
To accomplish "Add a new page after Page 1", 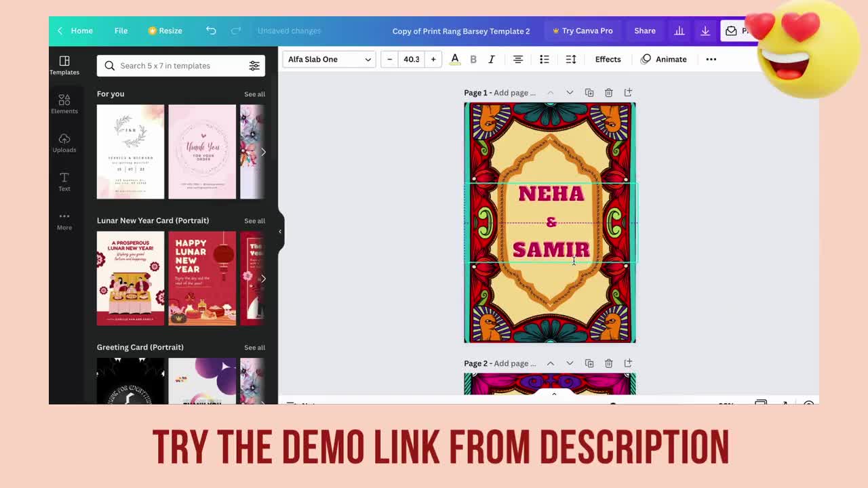I will tap(628, 92).
